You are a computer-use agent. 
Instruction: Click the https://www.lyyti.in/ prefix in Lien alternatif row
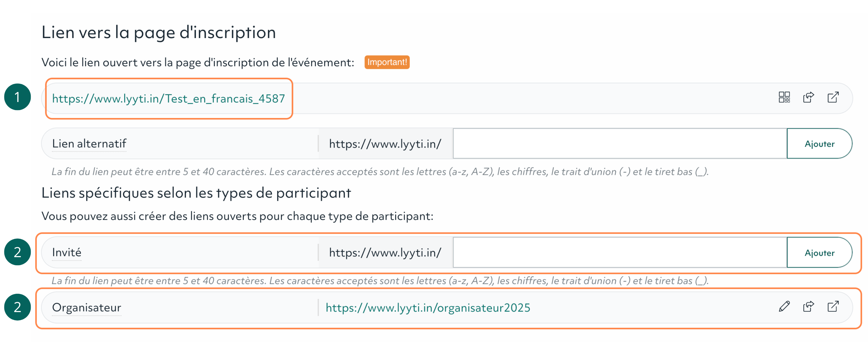(x=385, y=144)
